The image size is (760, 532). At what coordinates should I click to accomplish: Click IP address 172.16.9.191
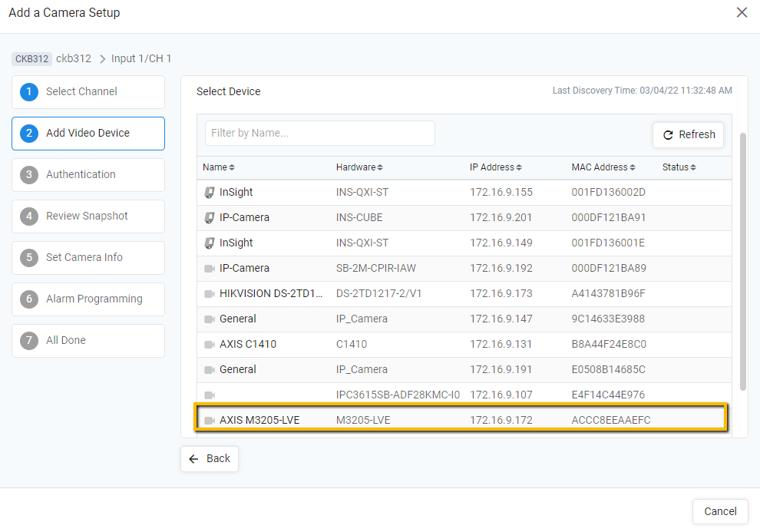[501, 370]
